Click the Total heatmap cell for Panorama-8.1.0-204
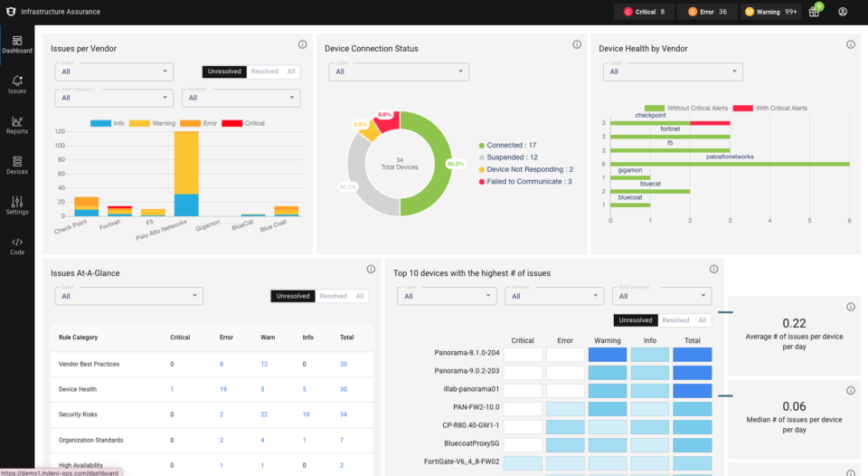Screen dimensions: 868x476 693,356
